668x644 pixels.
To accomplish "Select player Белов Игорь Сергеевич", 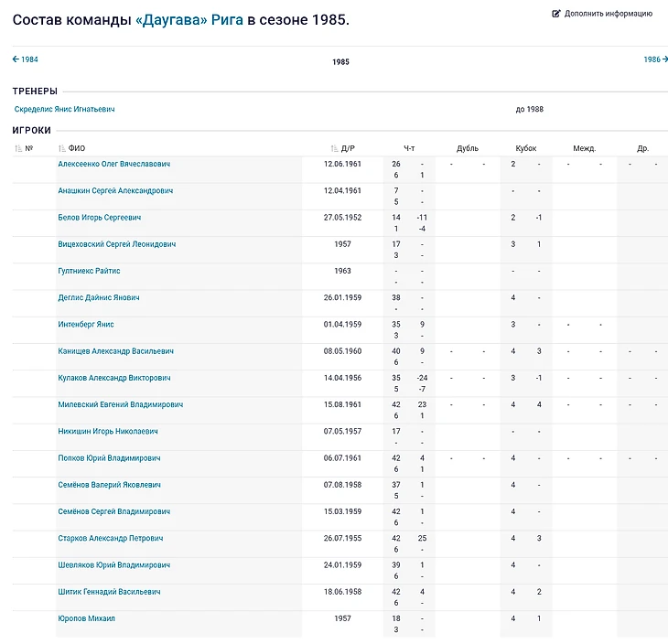I will pos(99,218).
